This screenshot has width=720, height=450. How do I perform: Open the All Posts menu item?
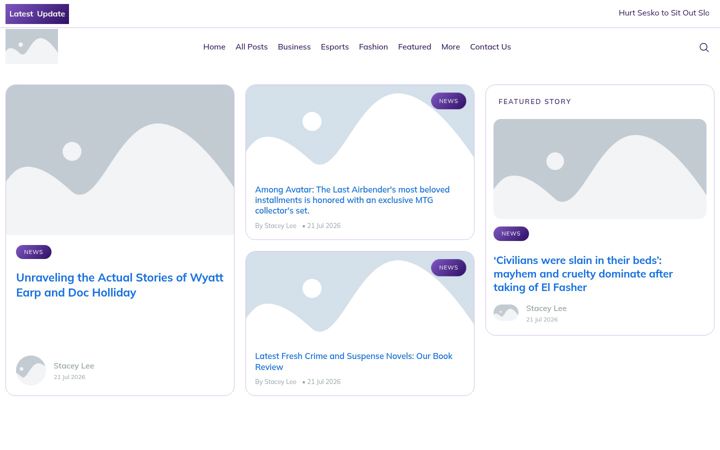click(x=251, y=47)
